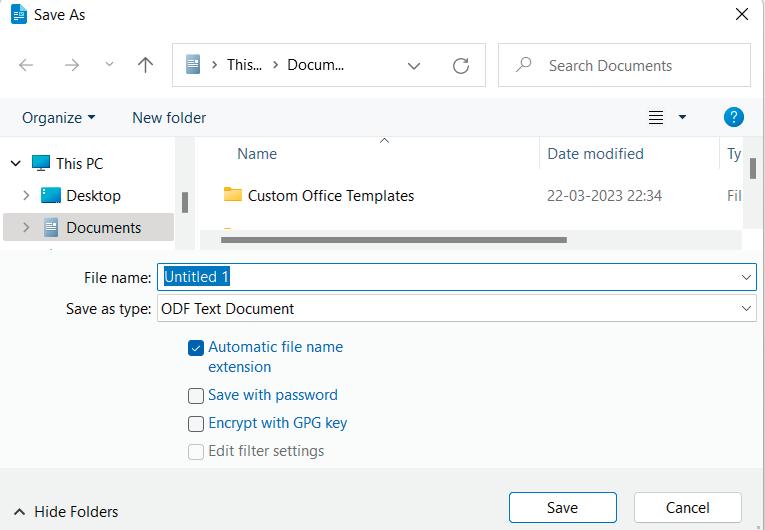Change the view layout icon
Screen dimensions: 765x530
[656, 117]
